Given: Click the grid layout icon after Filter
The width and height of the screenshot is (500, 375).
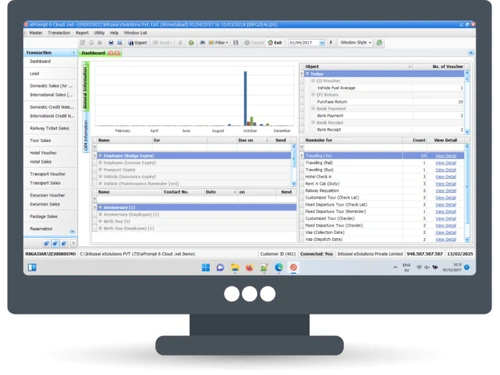Looking at the screenshot, I should tap(236, 43).
